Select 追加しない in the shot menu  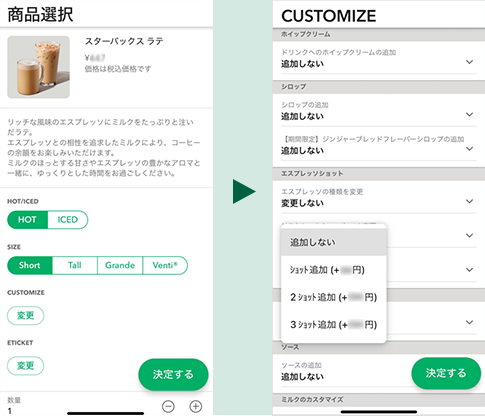coord(334,242)
